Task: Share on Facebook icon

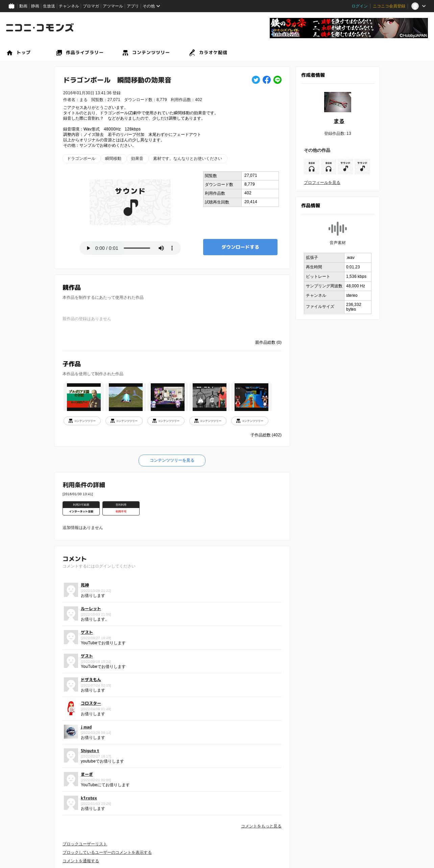Action: tap(267, 80)
